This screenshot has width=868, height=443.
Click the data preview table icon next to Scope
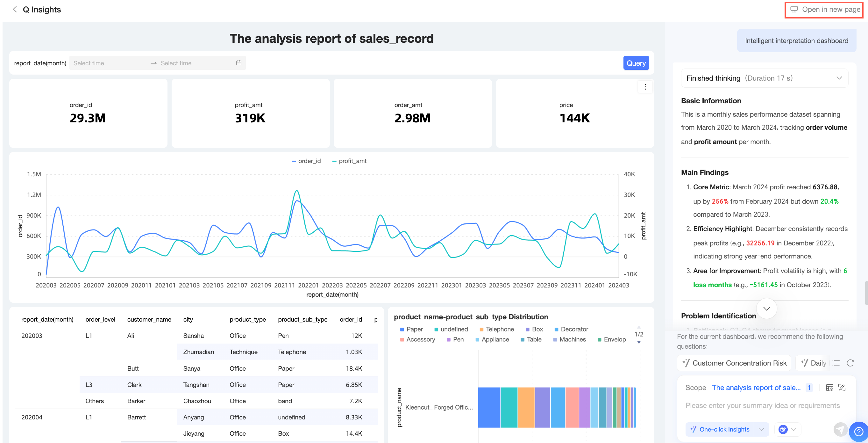(x=829, y=387)
